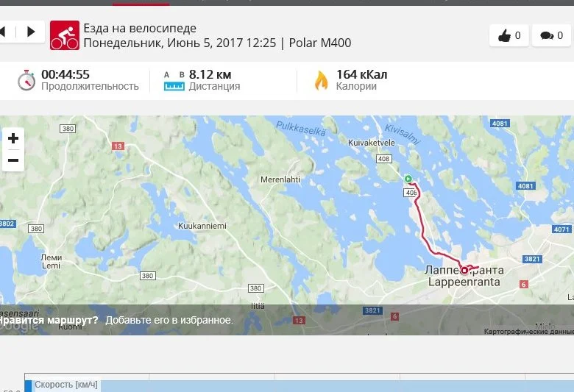The width and height of the screenshot is (574, 392).
Task: Click the flame calories icon
Action: click(x=321, y=80)
